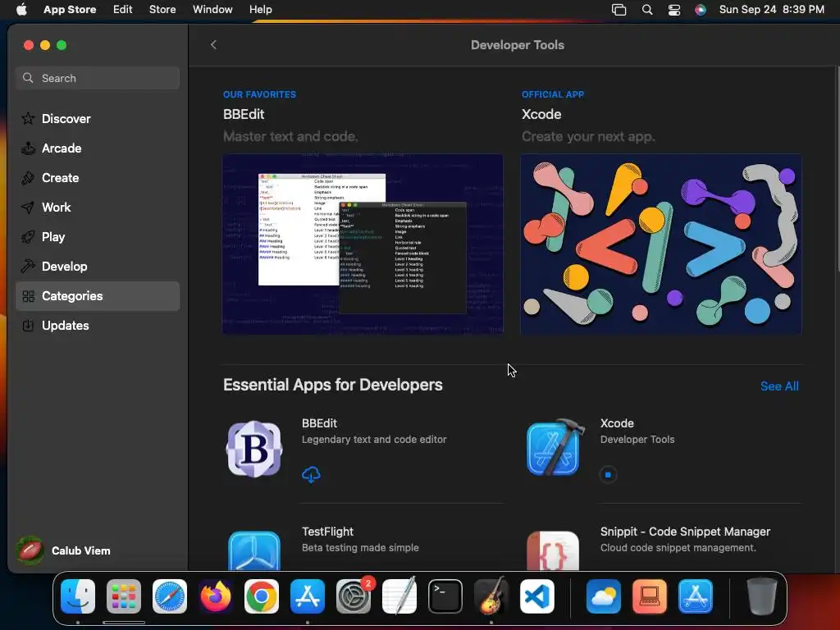Click the Develop hammer icon
The width and height of the screenshot is (840, 630).
click(x=28, y=267)
